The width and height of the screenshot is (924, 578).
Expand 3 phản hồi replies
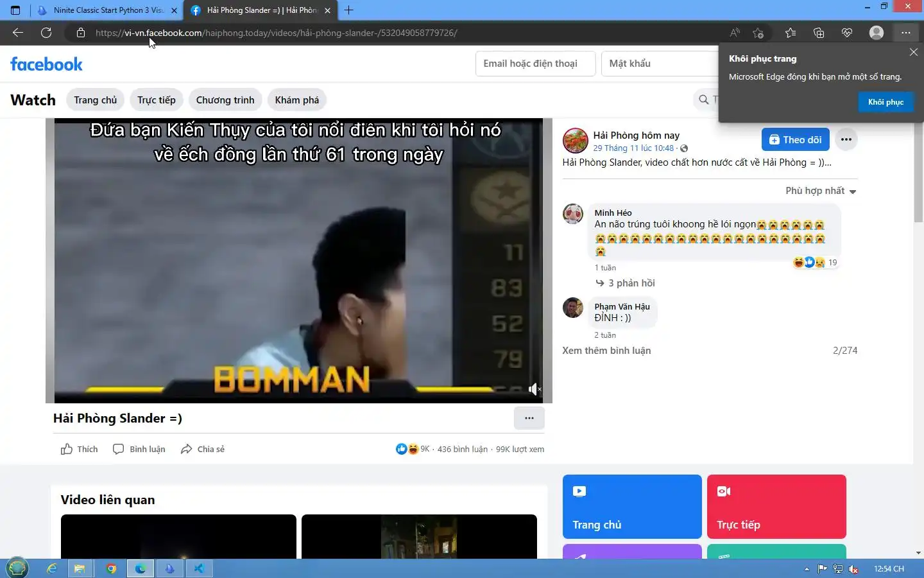click(x=625, y=283)
